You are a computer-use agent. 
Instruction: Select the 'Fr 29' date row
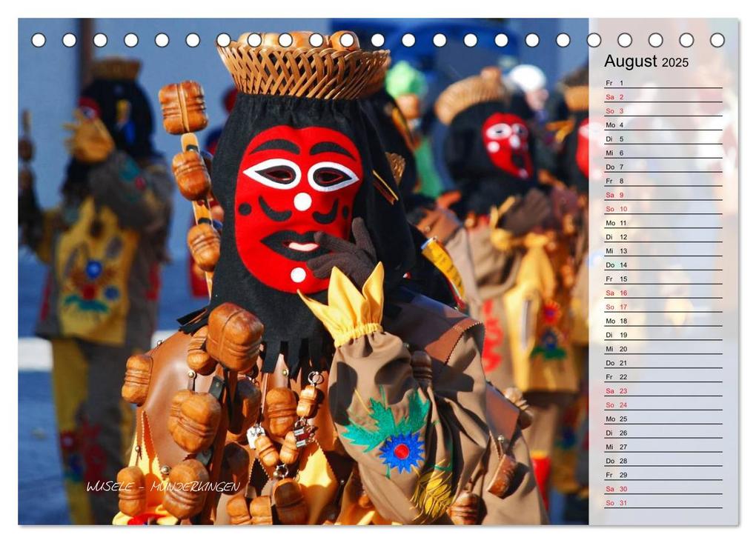(x=663, y=474)
